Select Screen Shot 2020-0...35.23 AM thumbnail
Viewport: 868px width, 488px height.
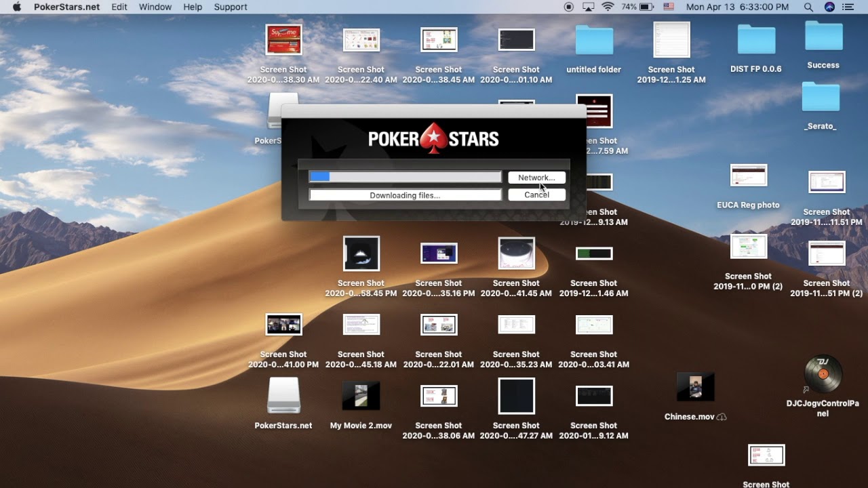coord(516,324)
